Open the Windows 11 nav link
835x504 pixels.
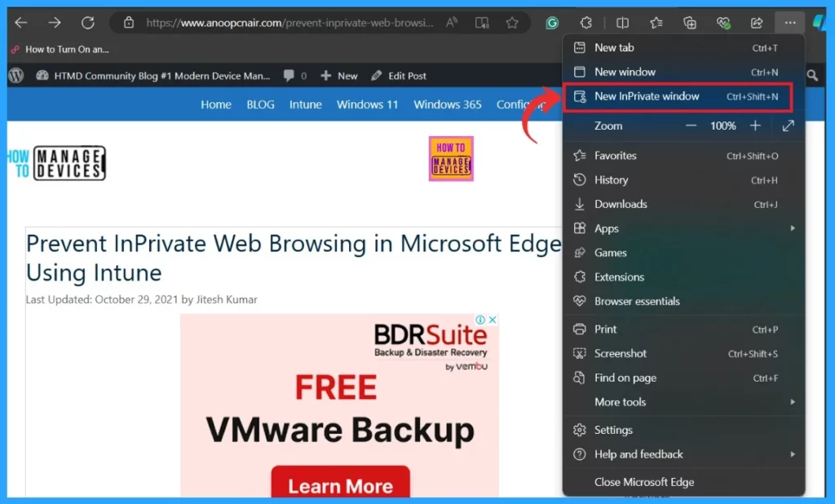point(368,104)
